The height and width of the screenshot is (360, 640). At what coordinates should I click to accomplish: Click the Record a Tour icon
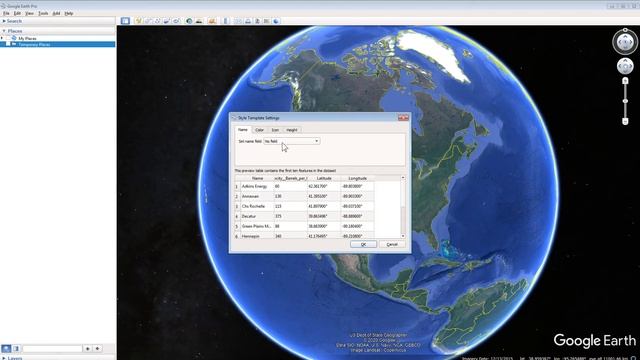point(176,21)
